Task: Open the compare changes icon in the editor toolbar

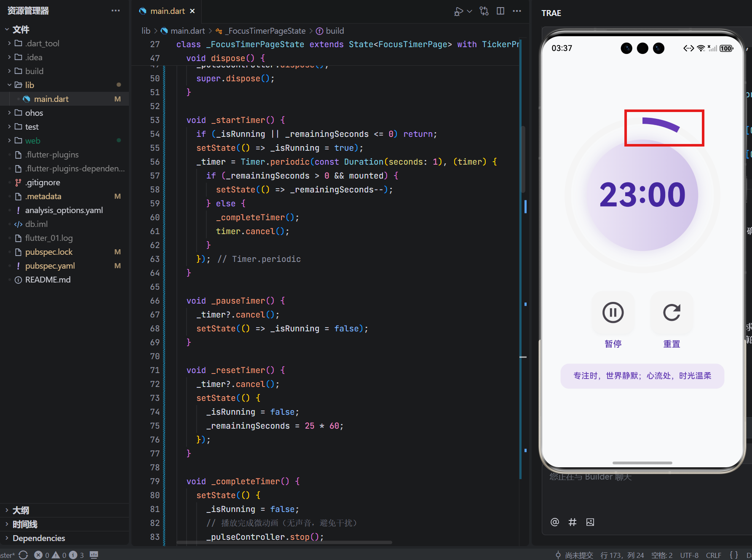Action: coord(484,11)
